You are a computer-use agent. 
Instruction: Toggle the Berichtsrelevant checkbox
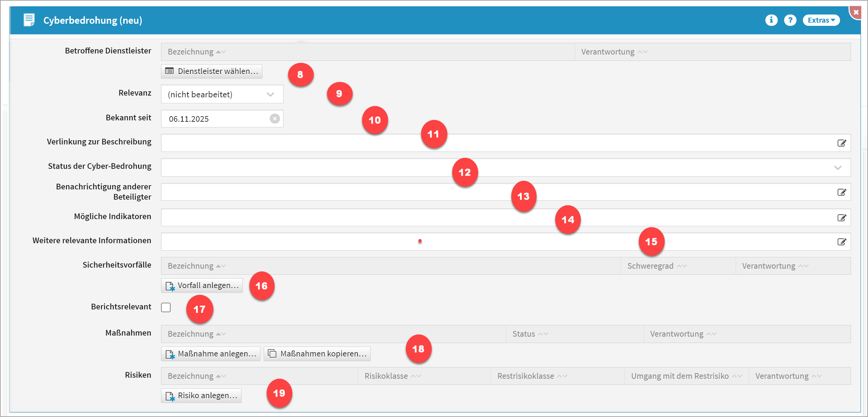pos(166,307)
